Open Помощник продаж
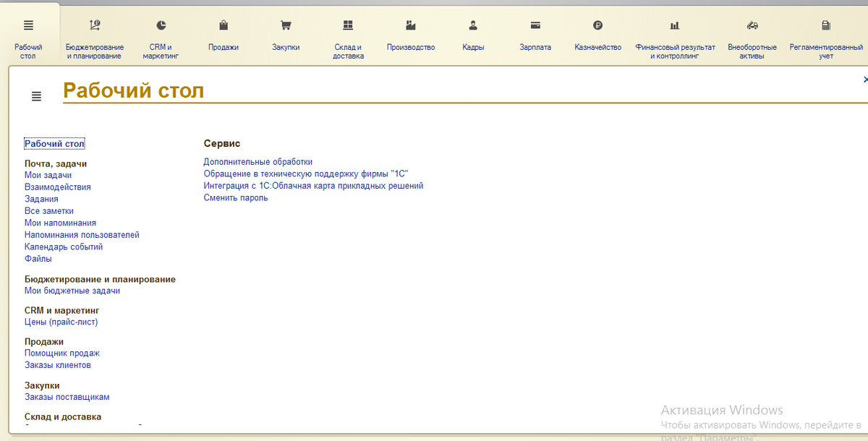 (x=62, y=354)
